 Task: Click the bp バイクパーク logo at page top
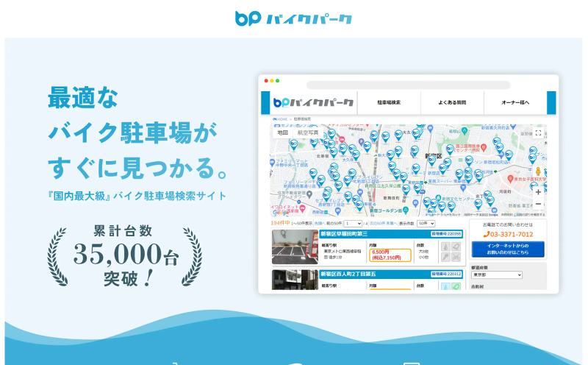(293, 18)
